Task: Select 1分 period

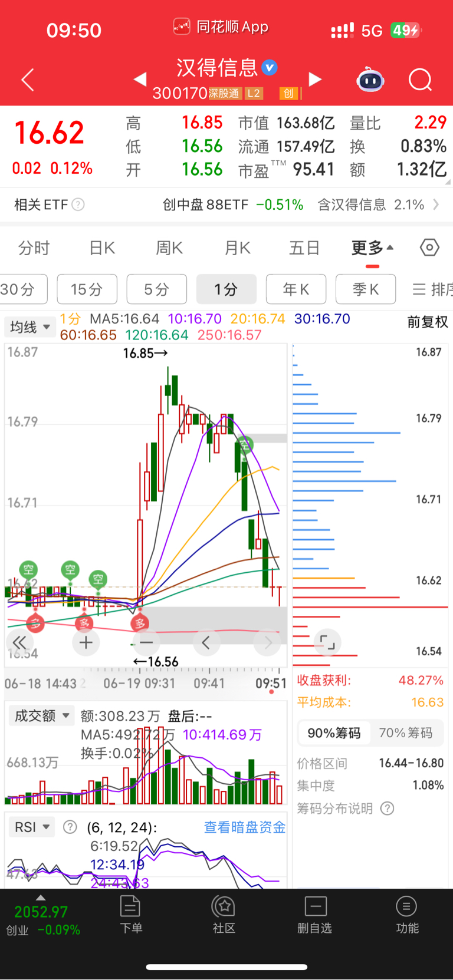Action: point(226,289)
